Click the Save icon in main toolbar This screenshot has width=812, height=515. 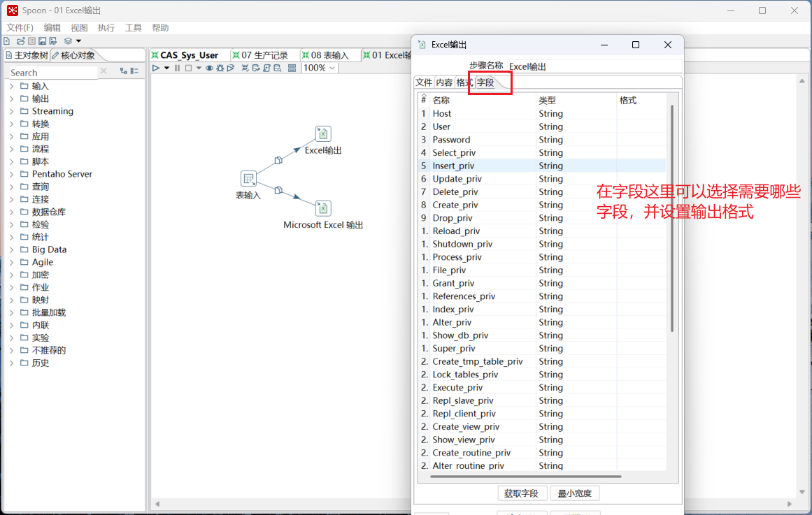[x=43, y=41]
